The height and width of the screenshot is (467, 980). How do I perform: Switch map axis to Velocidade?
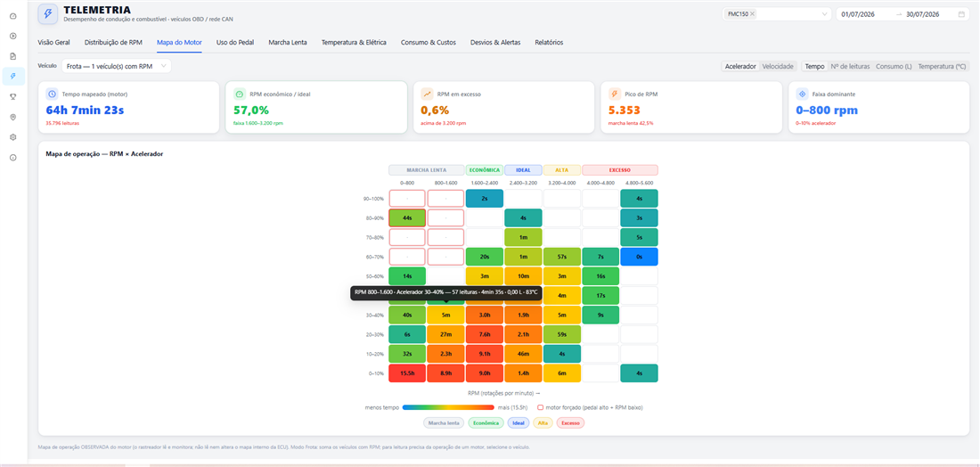tap(778, 66)
